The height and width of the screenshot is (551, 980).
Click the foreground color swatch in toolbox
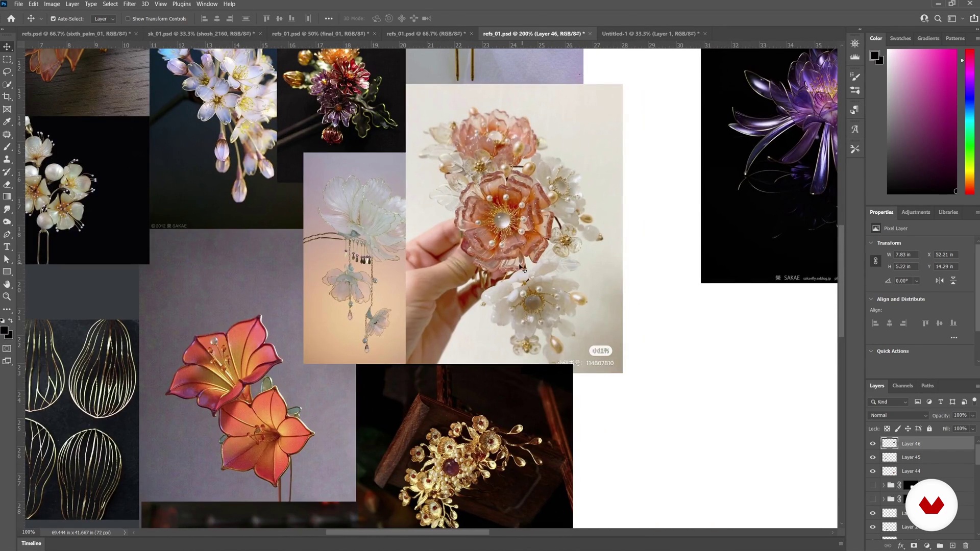tap(4, 331)
